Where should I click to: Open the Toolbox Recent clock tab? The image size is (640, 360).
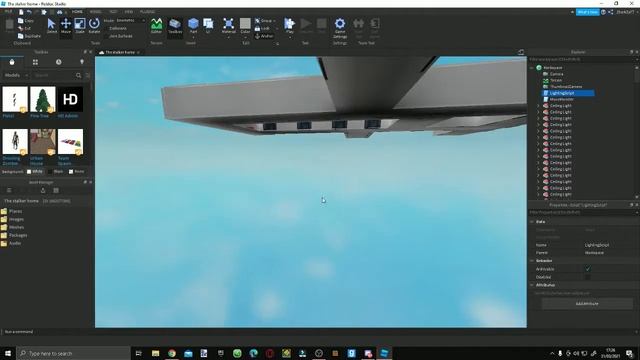point(58,62)
